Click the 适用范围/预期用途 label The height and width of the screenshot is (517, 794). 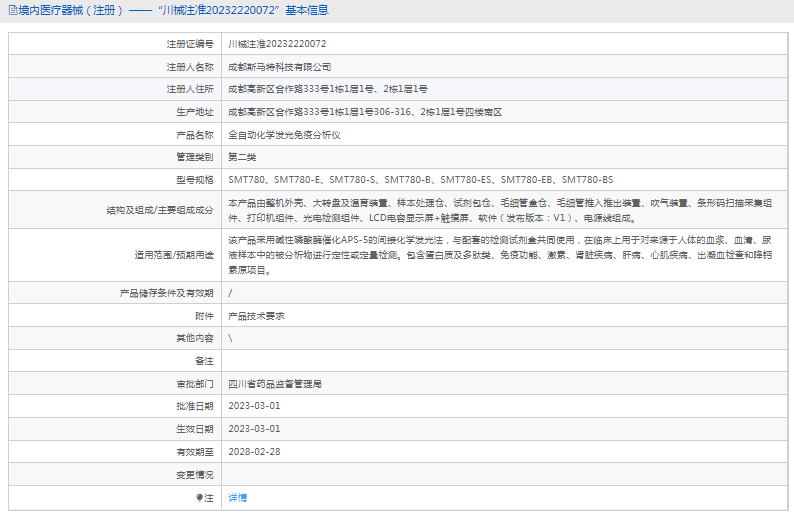(x=174, y=255)
